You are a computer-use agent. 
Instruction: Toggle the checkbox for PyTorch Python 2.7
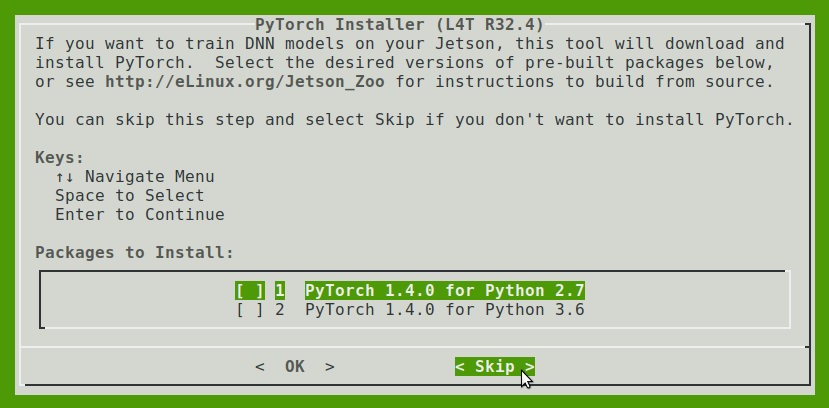250,291
